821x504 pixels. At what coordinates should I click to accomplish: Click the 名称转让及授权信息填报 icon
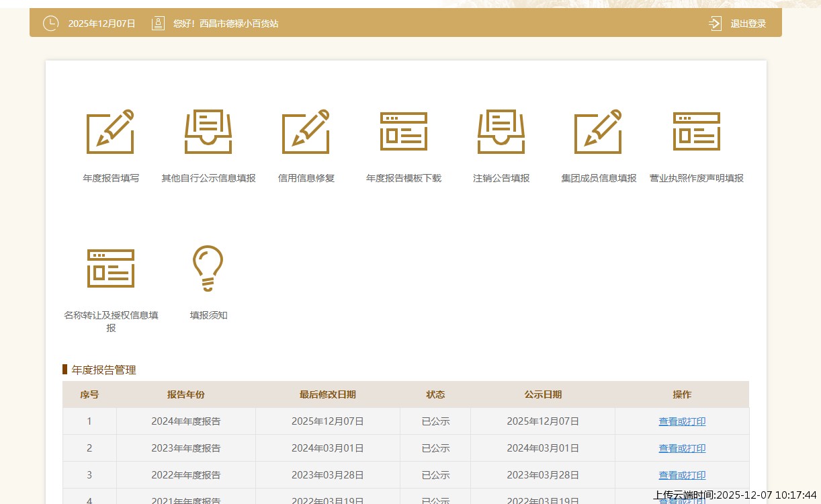pos(111,268)
